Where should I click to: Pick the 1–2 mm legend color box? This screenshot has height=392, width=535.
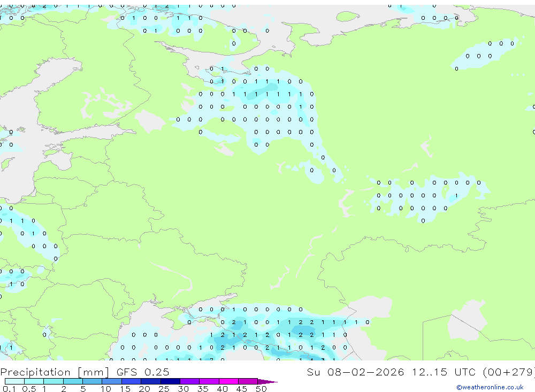[53, 381]
